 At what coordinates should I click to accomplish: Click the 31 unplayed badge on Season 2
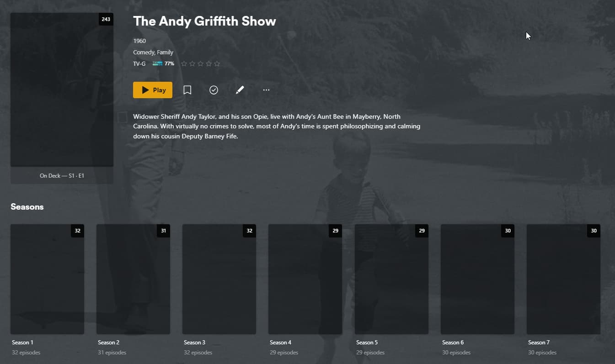coord(163,231)
